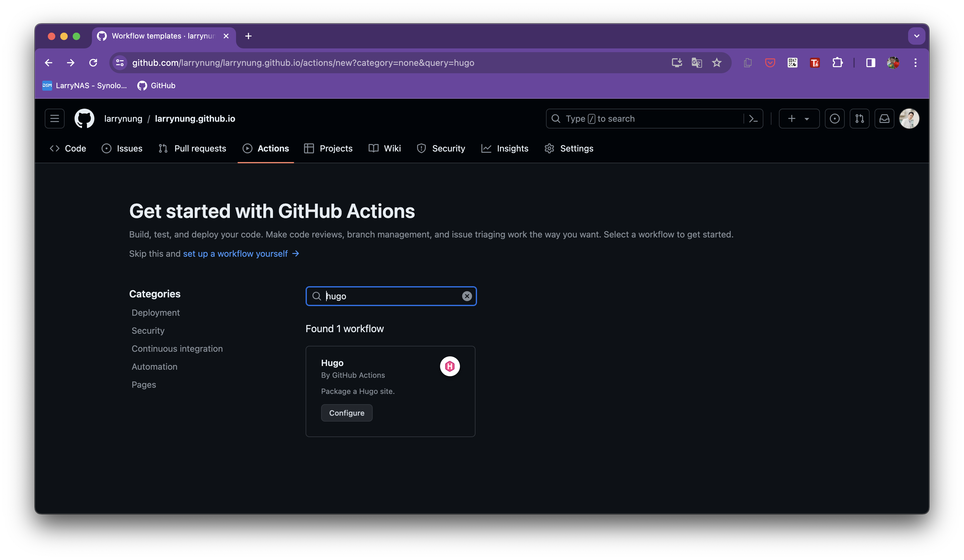This screenshot has height=560, width=964.
Task: Click the larrynung owner link
Action: point(123,119)
